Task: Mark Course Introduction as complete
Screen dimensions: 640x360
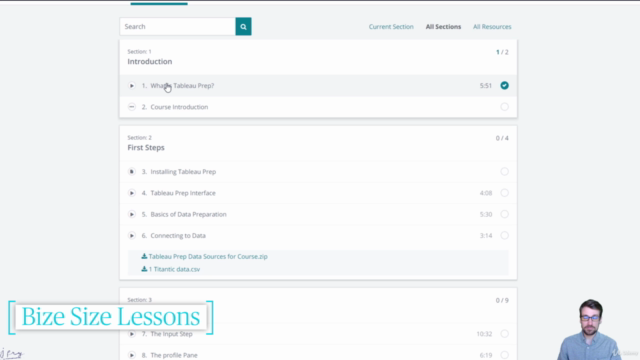Action: coord(504,107)
